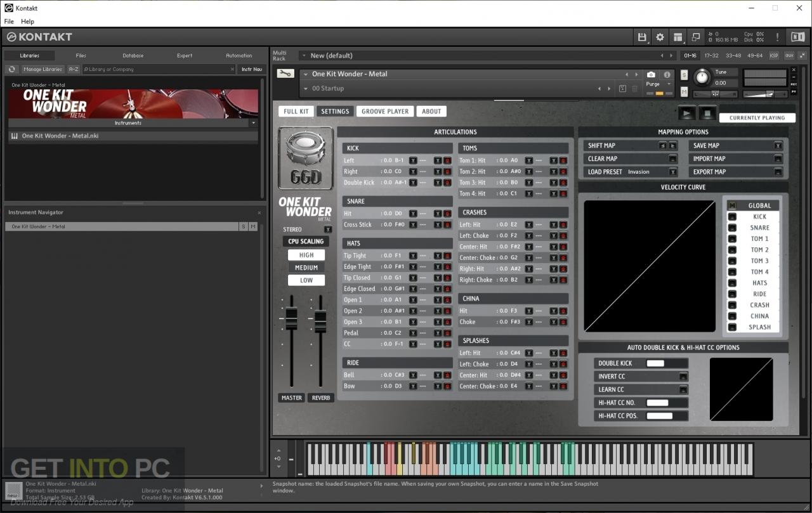Click the Clear Map button square
812x513 pixels.
(x=673, y=159)
